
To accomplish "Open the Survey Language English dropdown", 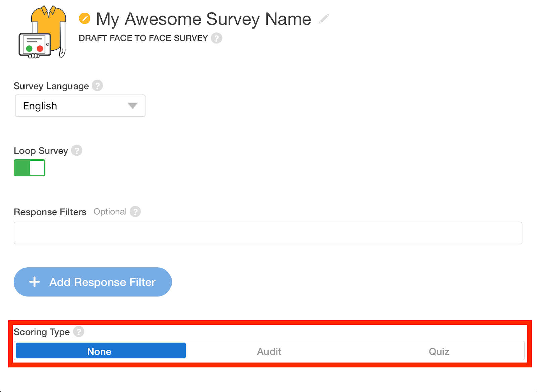I will coord(80,106).
